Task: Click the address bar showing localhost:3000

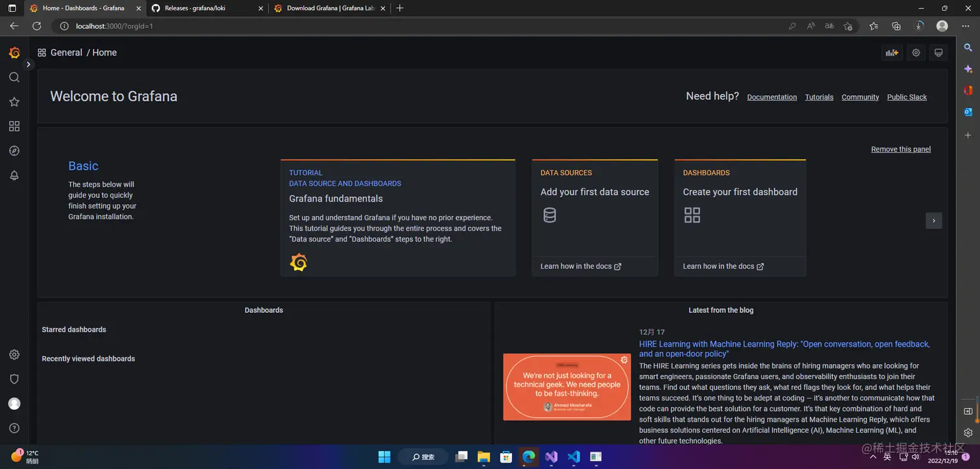Action: pos(421,26)
